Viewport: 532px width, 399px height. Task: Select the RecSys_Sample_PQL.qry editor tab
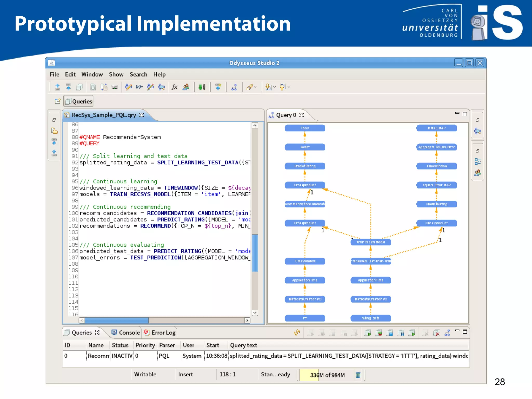click(104, 115)
